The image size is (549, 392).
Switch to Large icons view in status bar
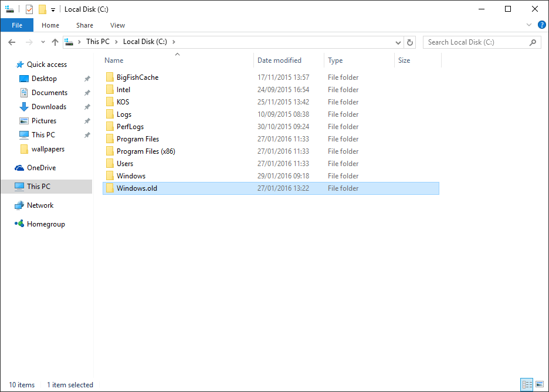540,384
